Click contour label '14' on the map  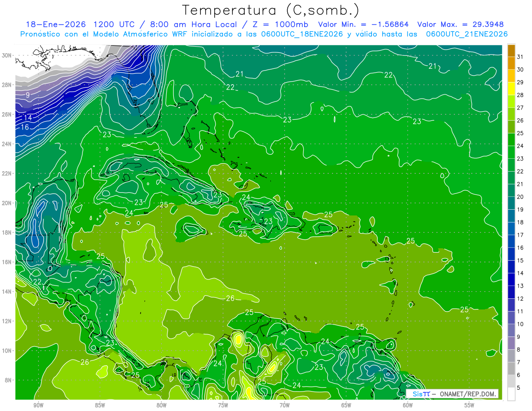click(x=27, y=117)
